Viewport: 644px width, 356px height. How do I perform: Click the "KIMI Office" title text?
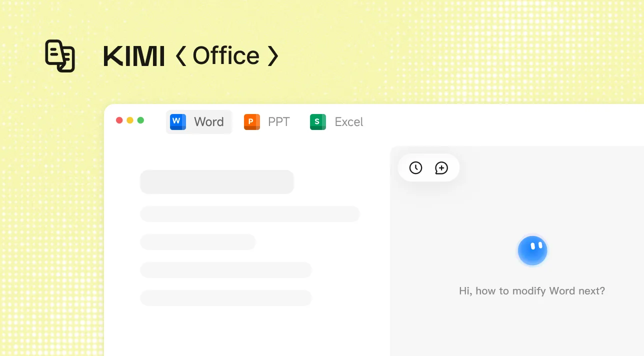point(190,56)
